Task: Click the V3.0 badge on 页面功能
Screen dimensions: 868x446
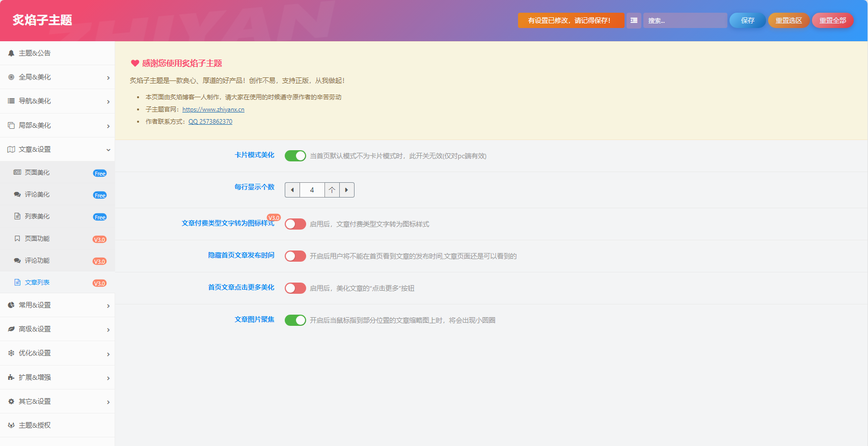Action: [99, 239]
